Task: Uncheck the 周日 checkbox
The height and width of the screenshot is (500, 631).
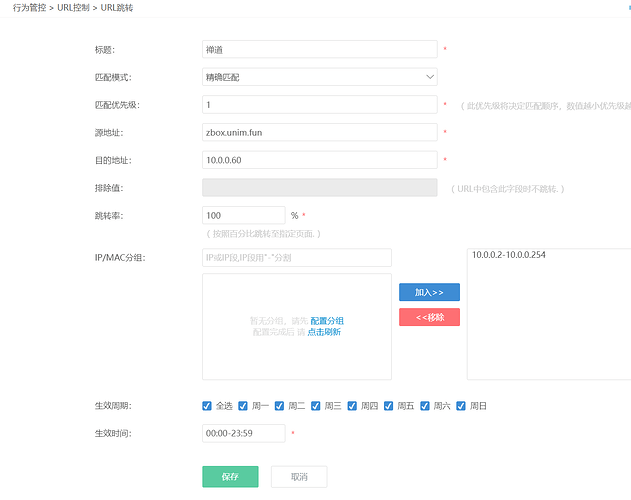Action: click(461, 406)
